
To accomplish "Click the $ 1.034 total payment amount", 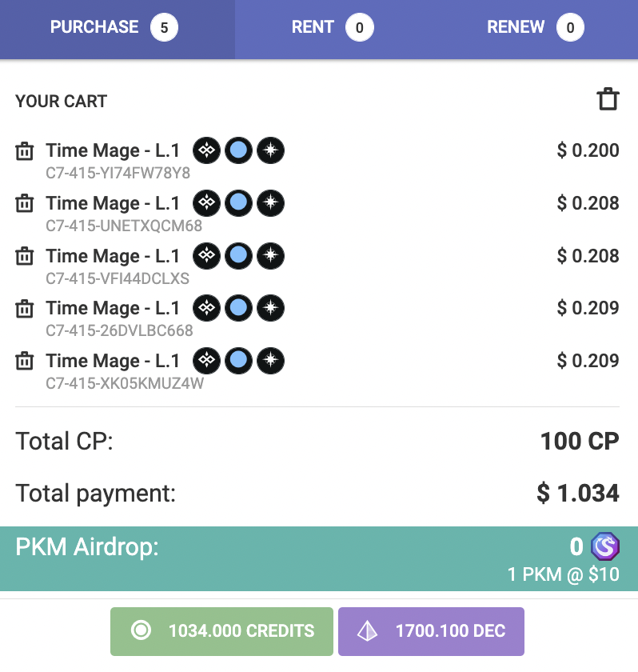I will click(577, 493).
